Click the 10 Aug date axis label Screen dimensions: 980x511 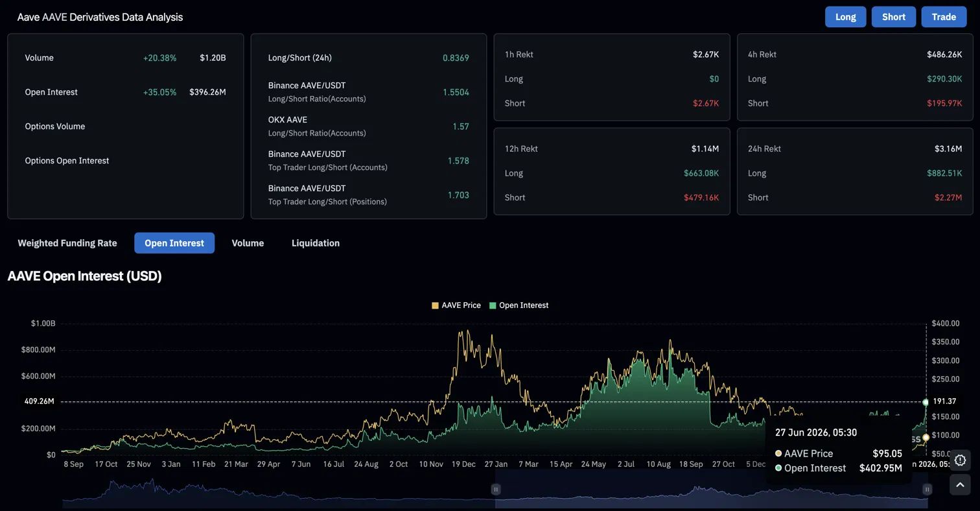(x=659, y=464)
